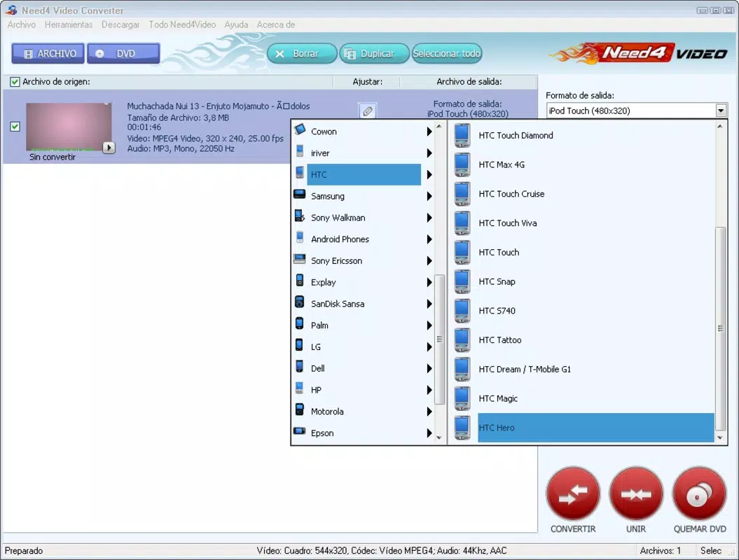739x560 pixels.
Task: Click the video thumbnail preview
Action: [69, 127]
